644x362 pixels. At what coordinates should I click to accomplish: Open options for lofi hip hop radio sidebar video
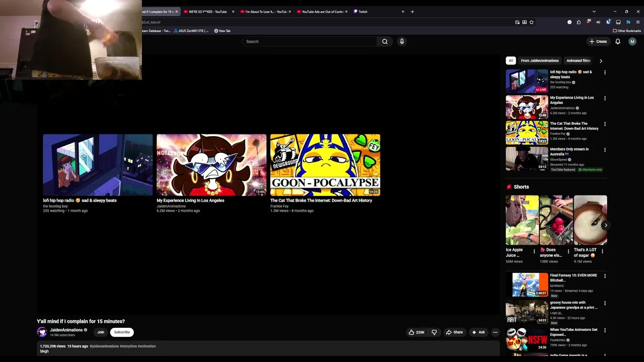pos(605,72)
